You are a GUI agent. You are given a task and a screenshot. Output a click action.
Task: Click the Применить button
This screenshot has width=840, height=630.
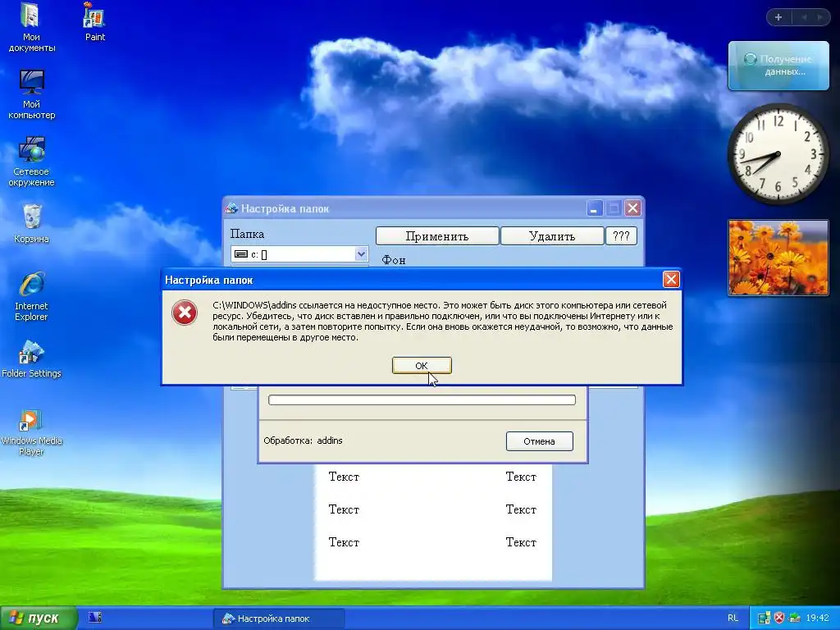[x=437, y=235]
